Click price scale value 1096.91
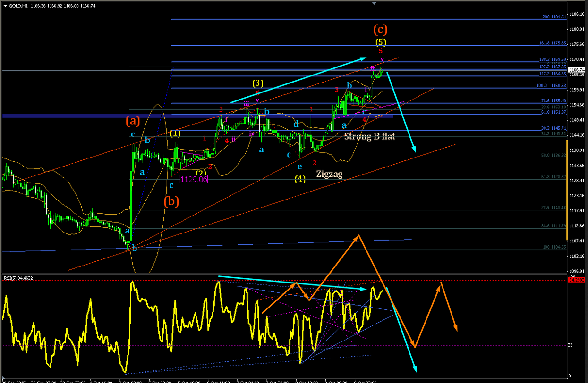The height and width of the screenshot is (383, 588). (x=578, y=271)
